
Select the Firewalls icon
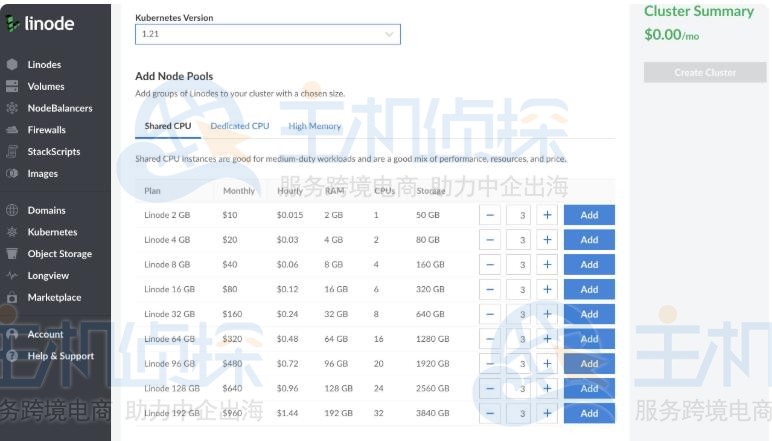pyautogui.click(x=12, y=130)
